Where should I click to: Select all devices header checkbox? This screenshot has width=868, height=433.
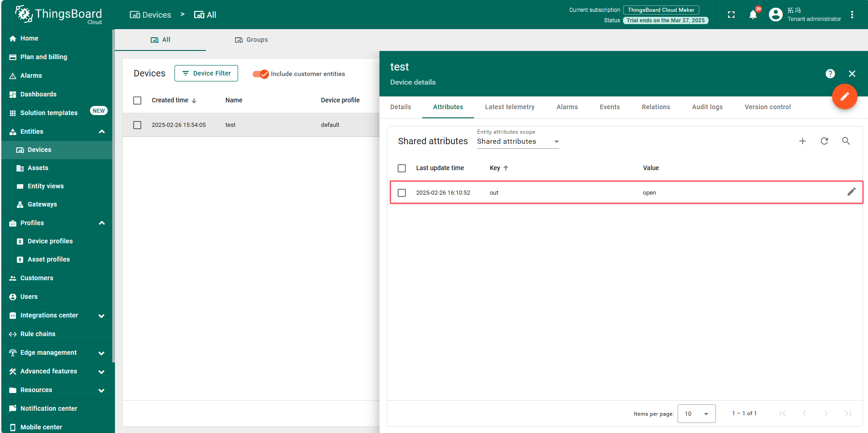(137, 101)
